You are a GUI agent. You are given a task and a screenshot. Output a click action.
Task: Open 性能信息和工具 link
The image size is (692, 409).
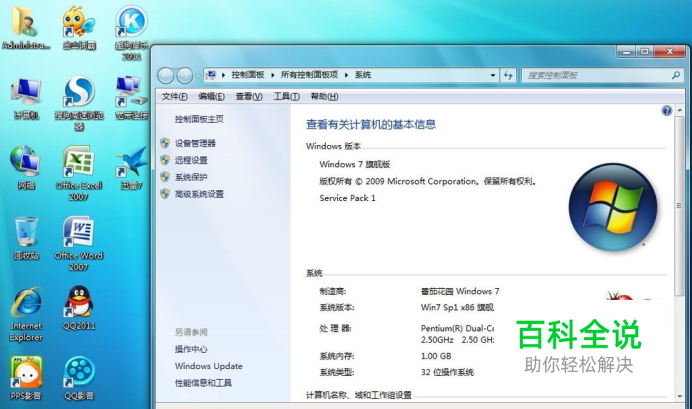(203, 383)
